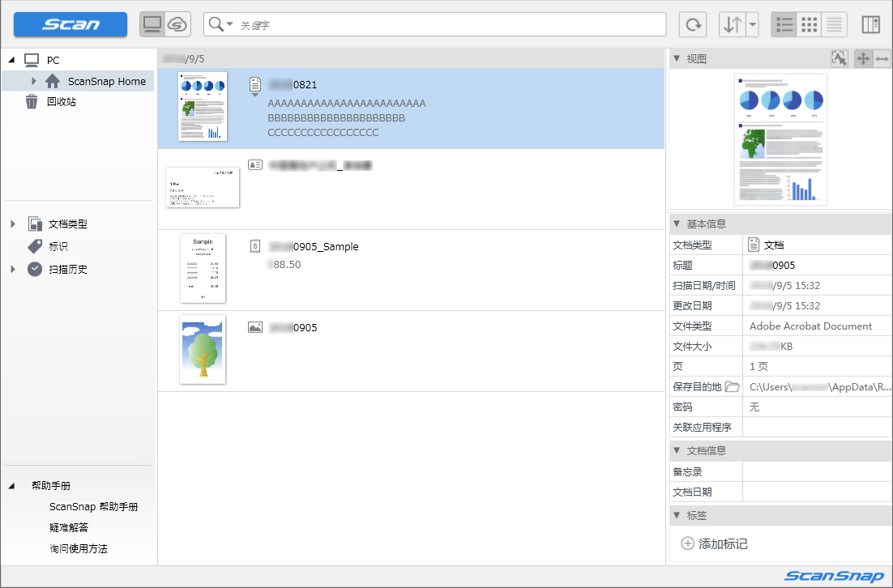The height and width of the screenshot is (588, 893).
Task: Click the 88.50 receipt amount
Action: click(284, 265)
